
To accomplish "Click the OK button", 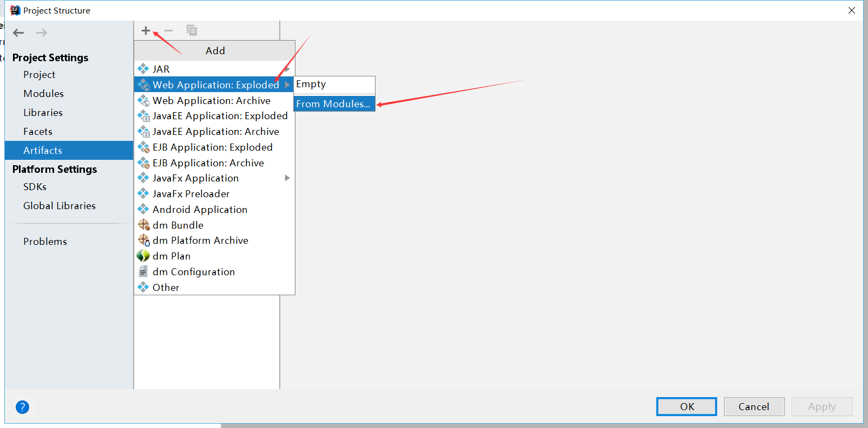I will (687, 406).
